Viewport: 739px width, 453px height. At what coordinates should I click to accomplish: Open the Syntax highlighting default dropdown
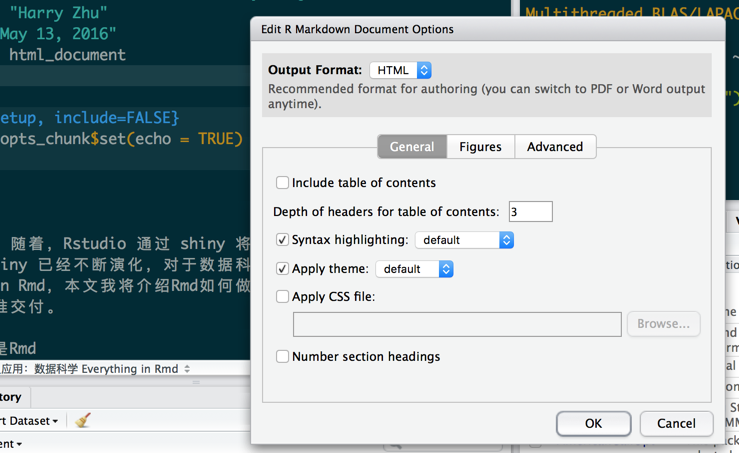464,240
